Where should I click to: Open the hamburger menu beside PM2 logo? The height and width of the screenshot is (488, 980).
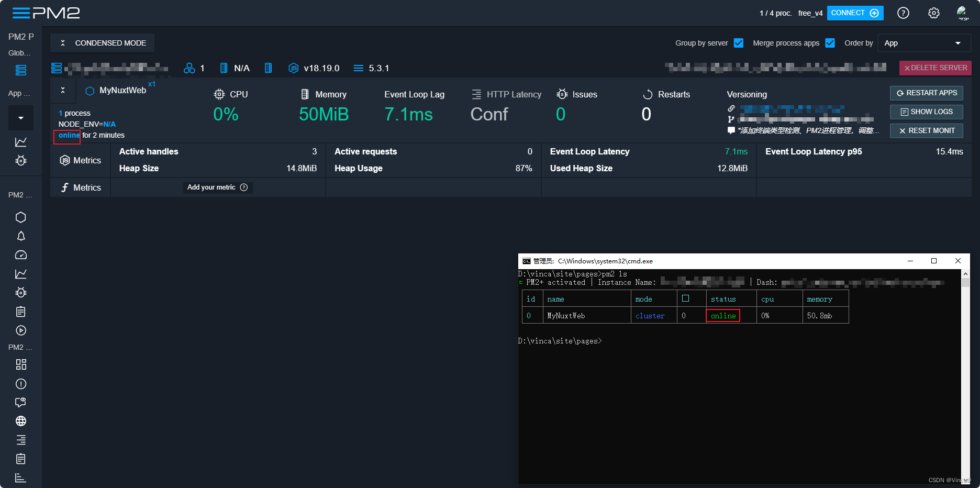pos(21,13)
